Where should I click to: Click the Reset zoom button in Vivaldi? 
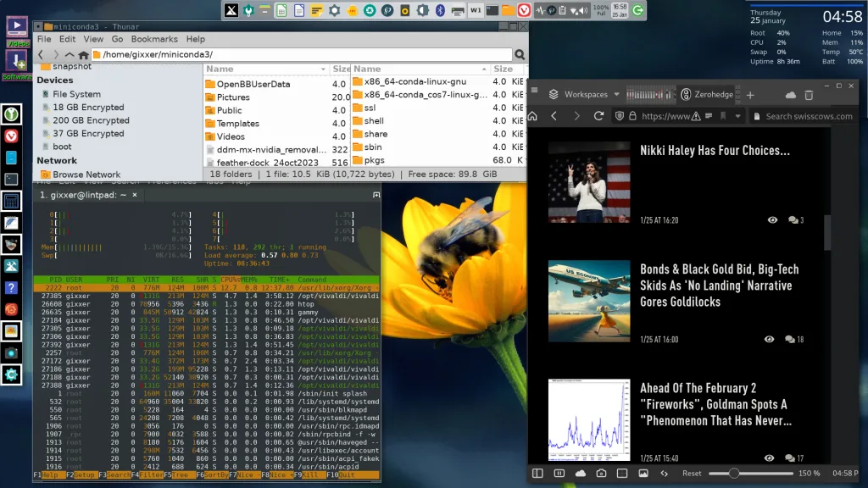point(692,473)
